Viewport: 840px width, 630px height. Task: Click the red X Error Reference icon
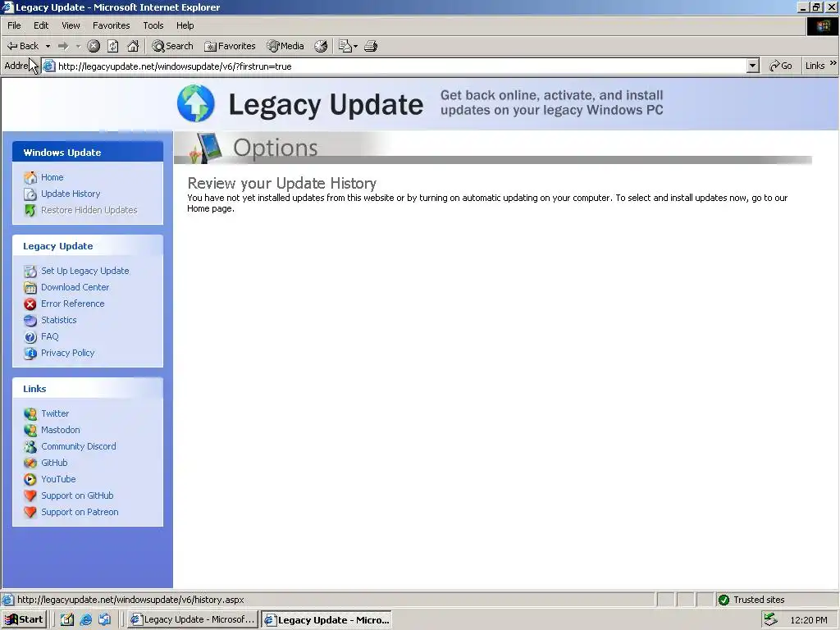click(30, 304)
